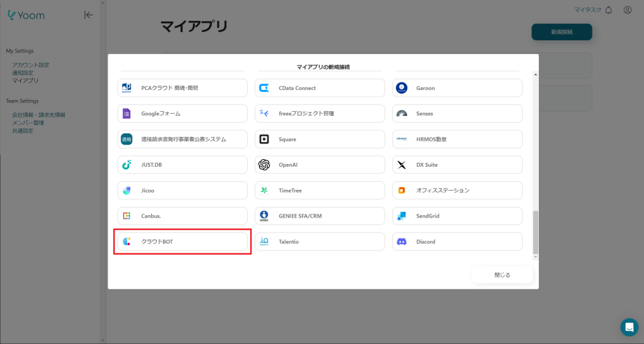
Task: Select the Talentio label
Action: tap(289, 241)
